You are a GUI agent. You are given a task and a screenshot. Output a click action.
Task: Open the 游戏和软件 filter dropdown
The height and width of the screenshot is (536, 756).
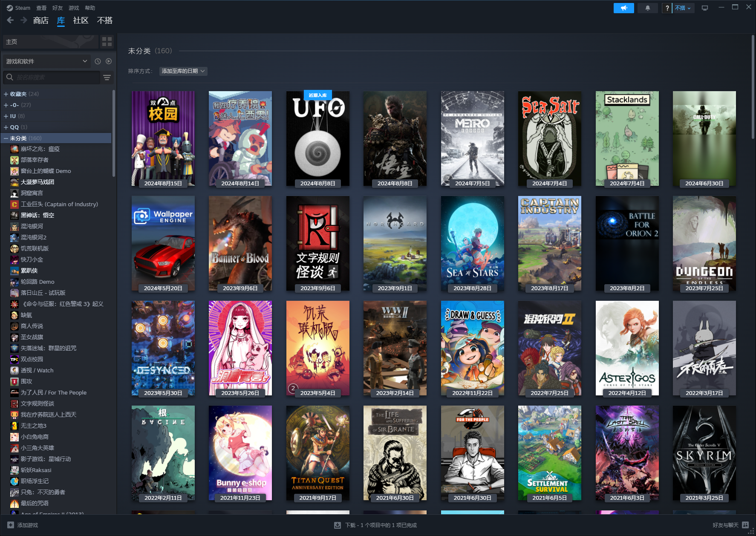(x=46, y=61)
